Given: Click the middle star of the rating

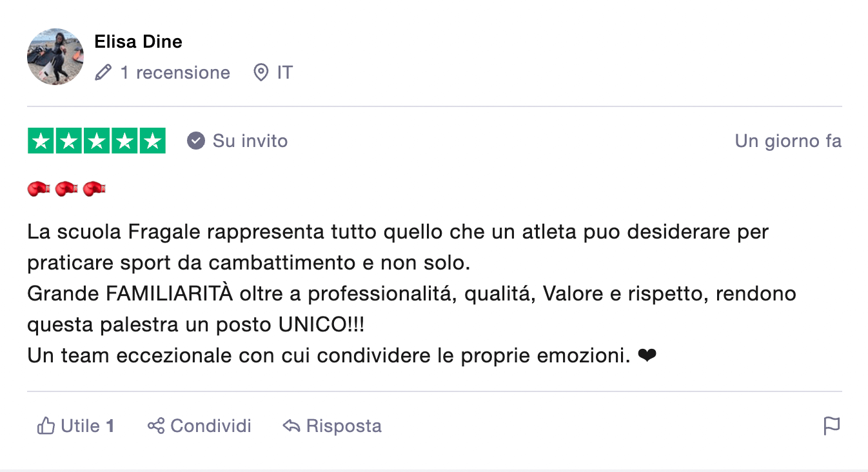Looking at the screenshot, I should [96, 140].
